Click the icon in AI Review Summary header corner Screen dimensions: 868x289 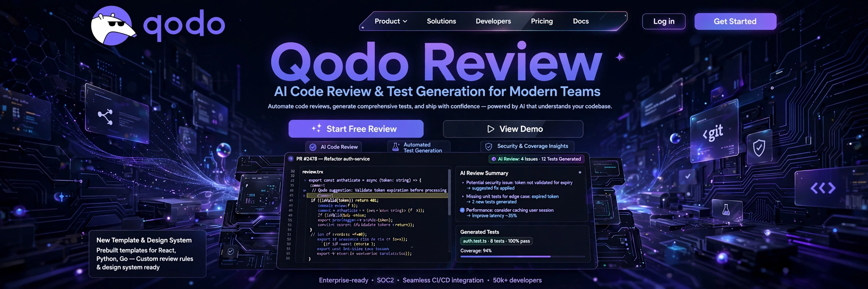point(580,172)
